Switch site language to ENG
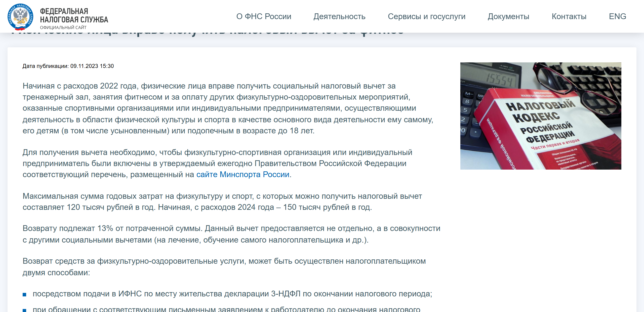The height and width of the screenshot is (312, 644). point(617,16)
